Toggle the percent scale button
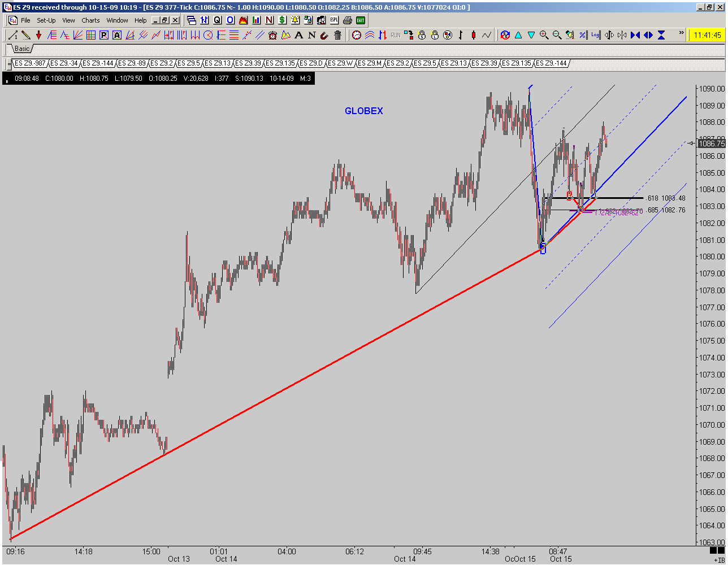Screen dimensions: 728x565 tap(583, 35)
